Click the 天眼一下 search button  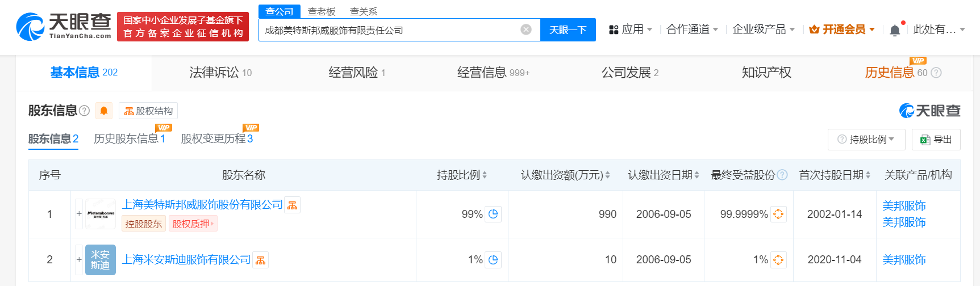pyautogui.click(x=568, y=30)
